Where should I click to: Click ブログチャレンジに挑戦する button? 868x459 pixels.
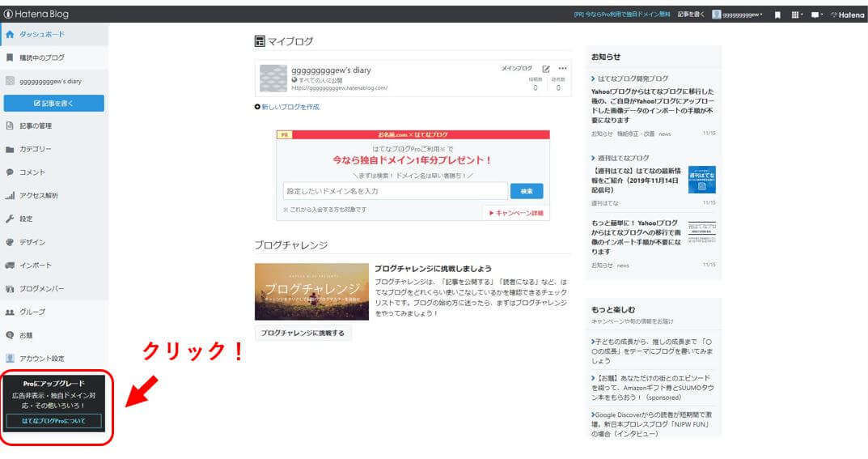303,333
